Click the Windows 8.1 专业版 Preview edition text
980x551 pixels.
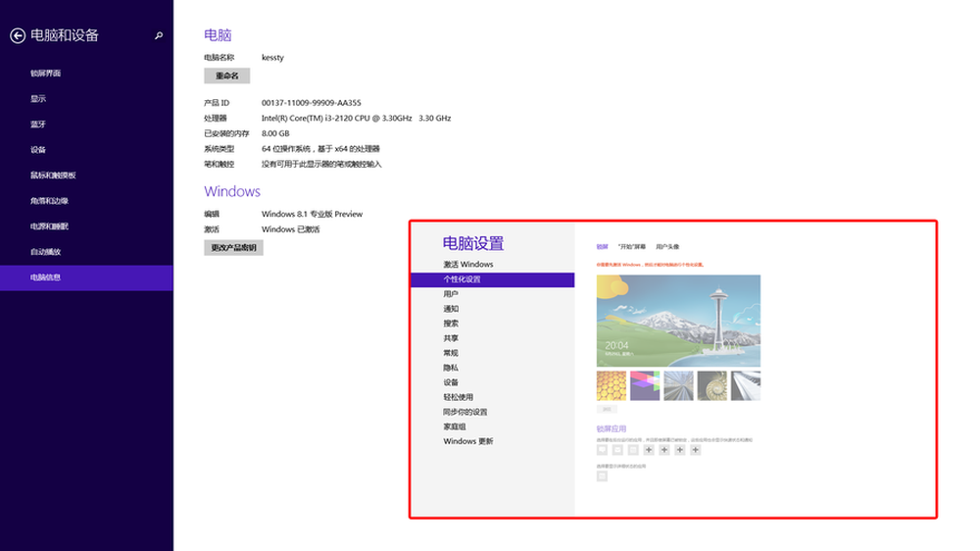pyautogui.click(x=312, y=214)
